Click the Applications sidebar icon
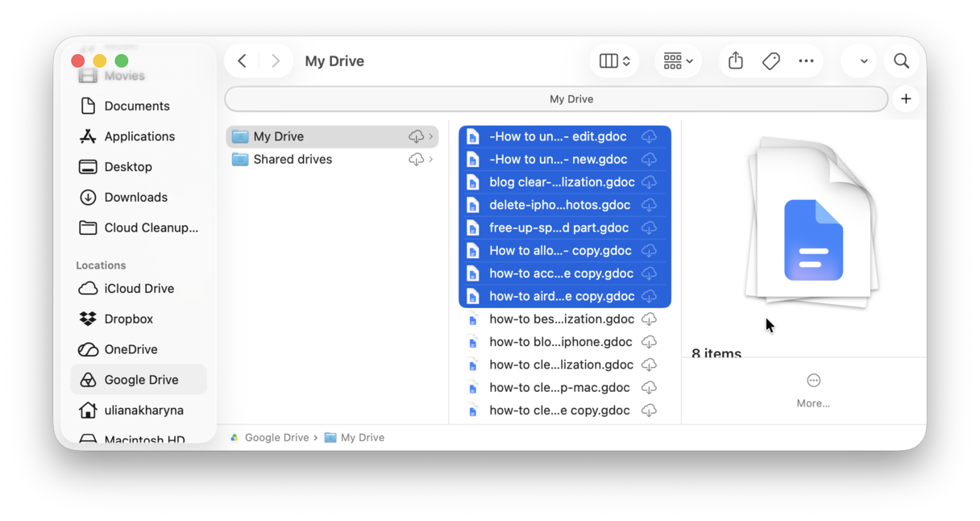This screenshot has height=521, width=980. point(88,136)
